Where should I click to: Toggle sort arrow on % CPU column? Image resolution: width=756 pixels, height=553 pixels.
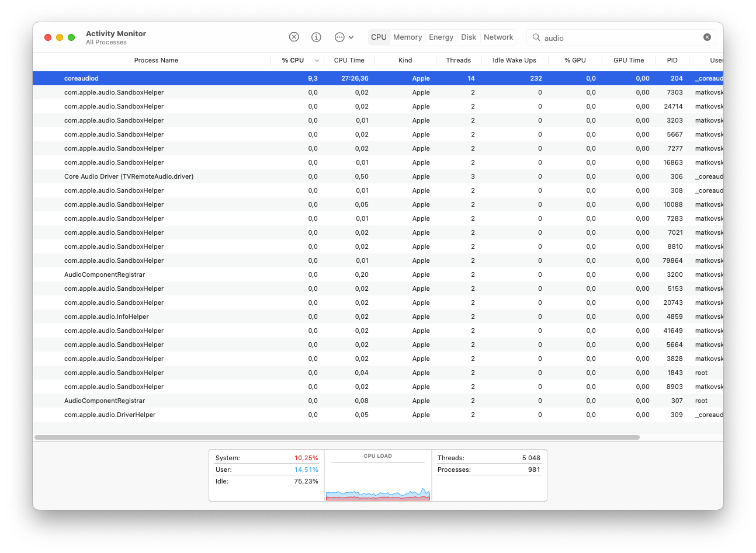317,60
